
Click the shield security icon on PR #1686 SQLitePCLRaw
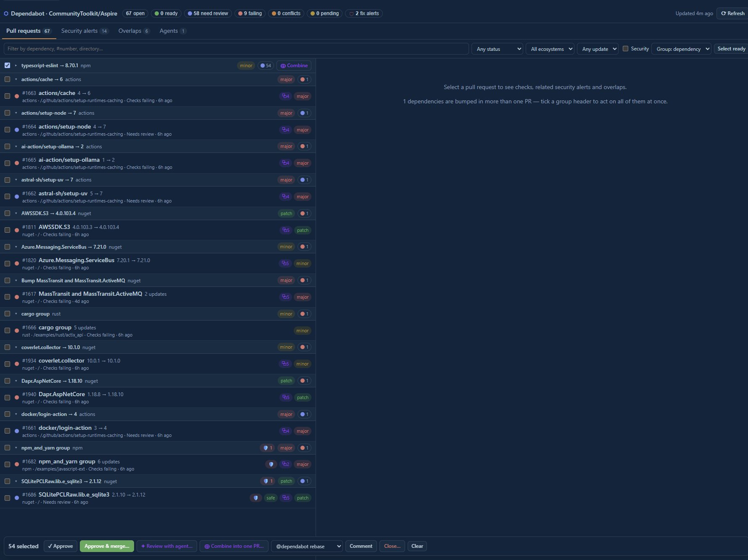coord(256,498)
